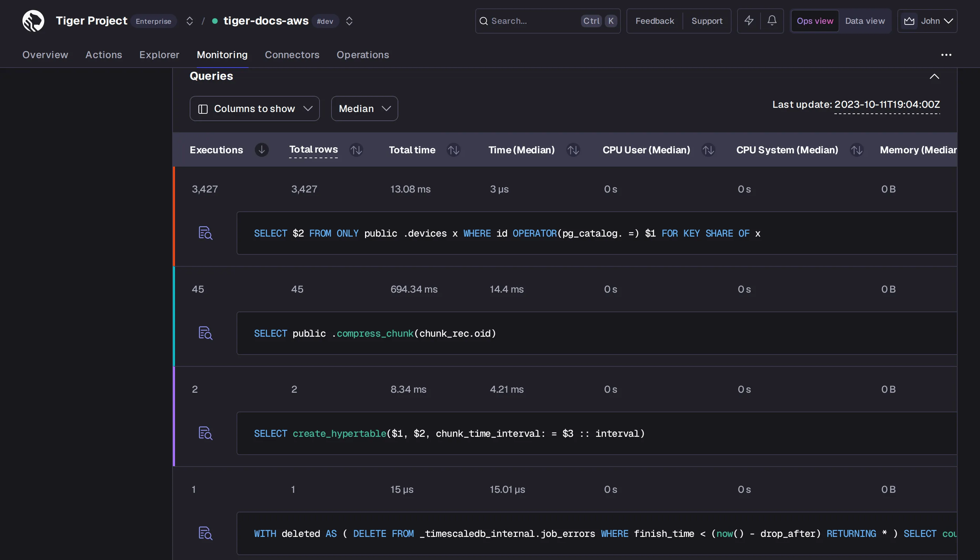Screen dimensions: 980x560
Task: Click the SELECT public.compress_chunk query text
Action: [374, 333]
